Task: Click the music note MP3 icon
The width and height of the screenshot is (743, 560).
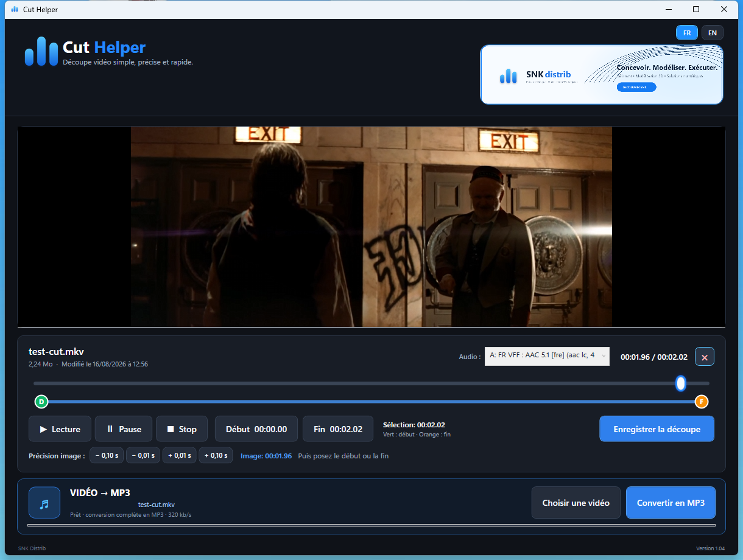Action: [44, 503]
